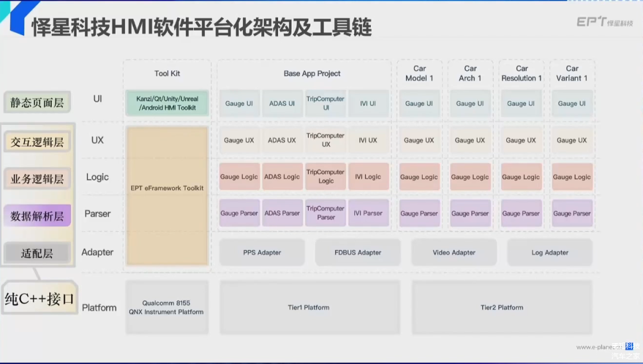Open the Kanzi/Qt/Unity/Unreal HMI Toolkit box

(x=167, y=103)
